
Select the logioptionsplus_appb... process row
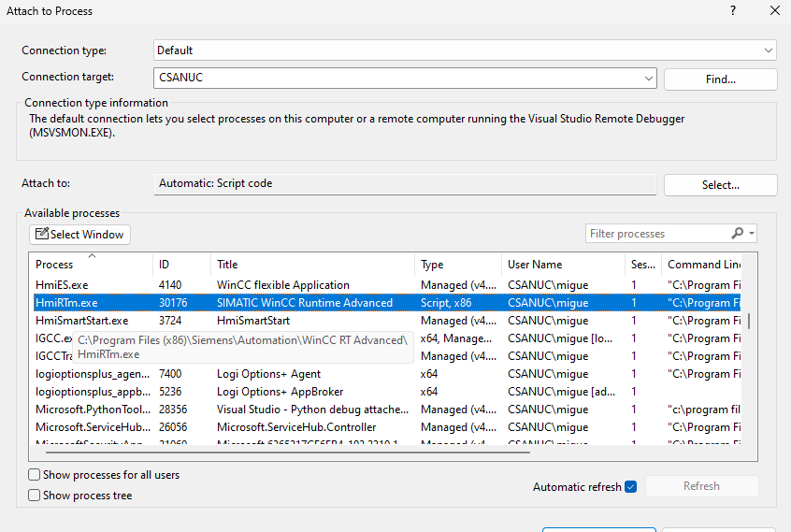pyautogui.click(x=387, y=392)
